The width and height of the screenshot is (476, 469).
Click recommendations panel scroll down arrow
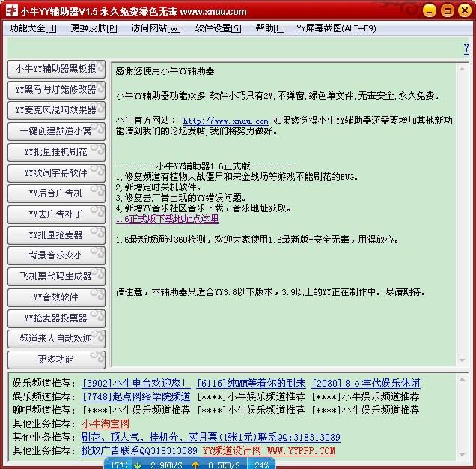463,455
